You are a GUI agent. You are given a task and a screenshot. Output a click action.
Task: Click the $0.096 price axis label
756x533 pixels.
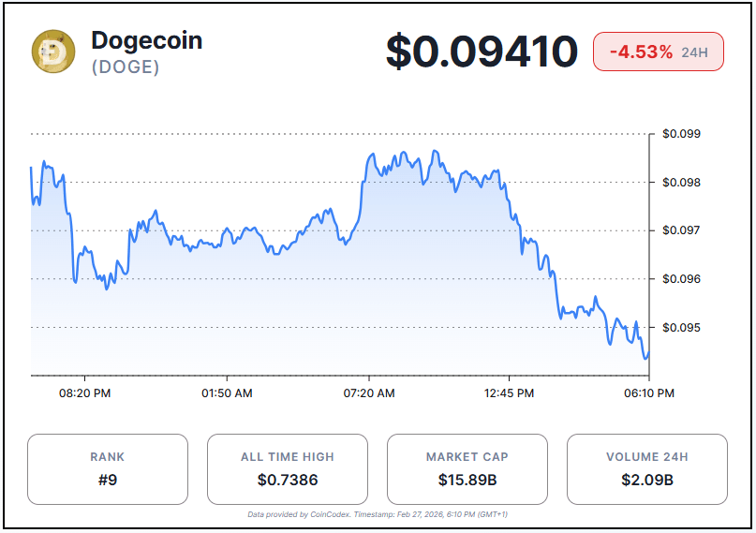[681, 279]
